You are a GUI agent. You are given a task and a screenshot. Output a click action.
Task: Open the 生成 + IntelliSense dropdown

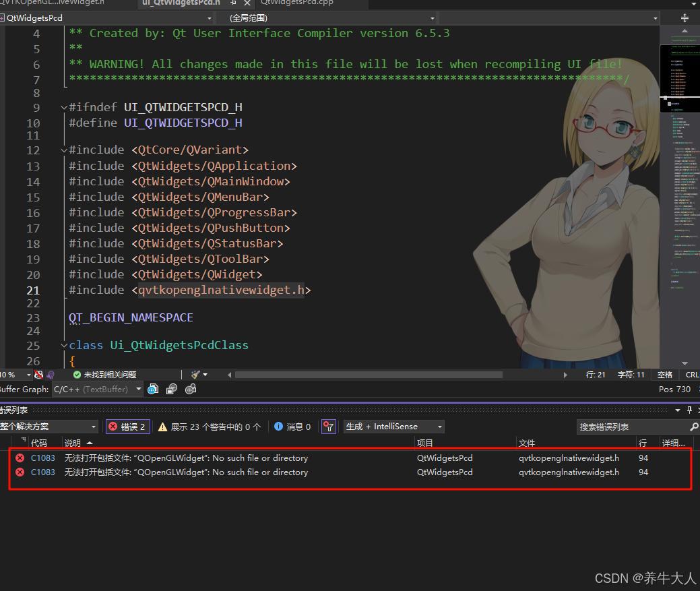point(393,427)
